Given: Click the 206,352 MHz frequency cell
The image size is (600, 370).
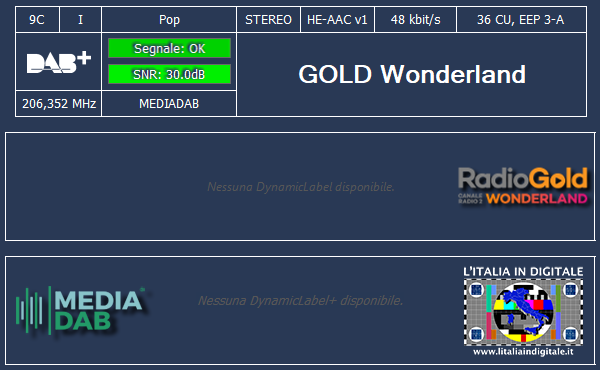Looking at the screenshot, I should pos(59,103).
